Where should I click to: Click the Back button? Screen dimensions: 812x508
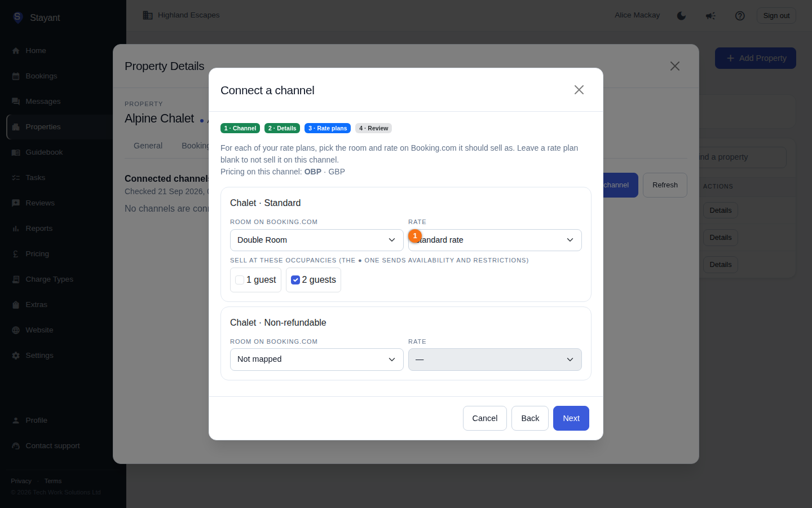(x=530, y=418)
